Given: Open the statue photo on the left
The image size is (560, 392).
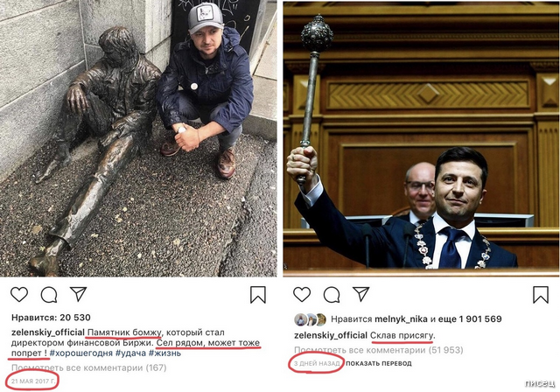Looking at the screenshot, I should [x=138, y=138].
